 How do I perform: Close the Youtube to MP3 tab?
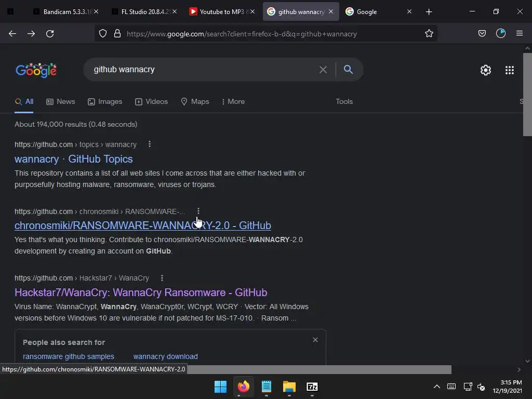(252, 11)
